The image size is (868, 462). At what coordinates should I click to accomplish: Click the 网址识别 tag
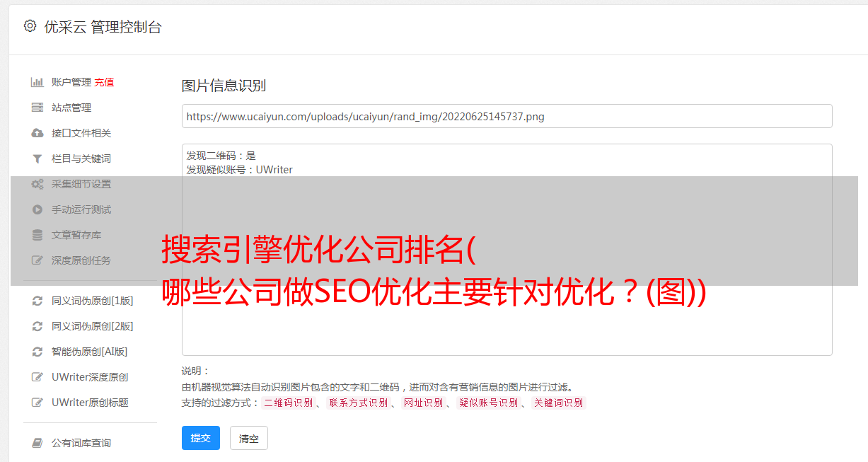pos(423,403)
